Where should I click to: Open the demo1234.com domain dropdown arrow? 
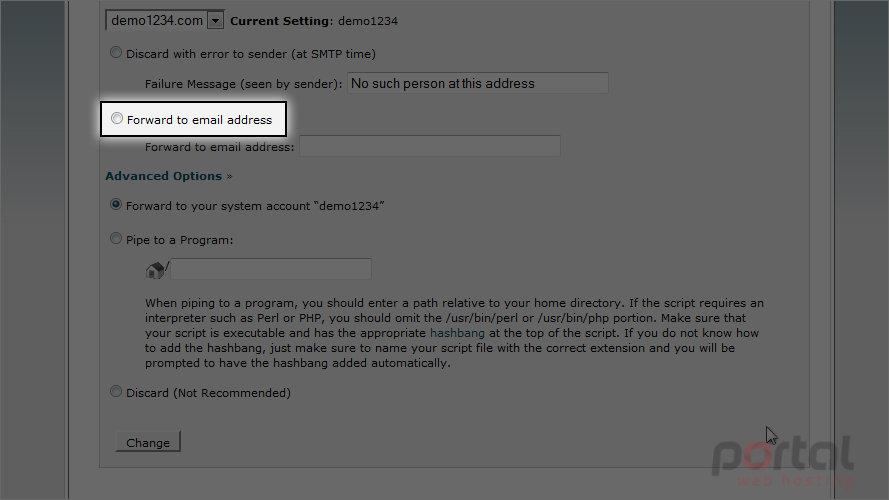click(x=215, y=21)
